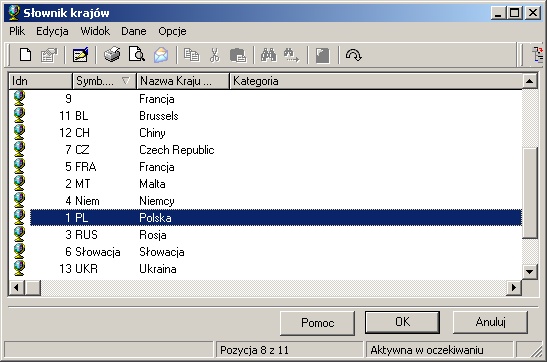Confirm with the OK button
Screen dimensions: 547x362
click(402, 322)
